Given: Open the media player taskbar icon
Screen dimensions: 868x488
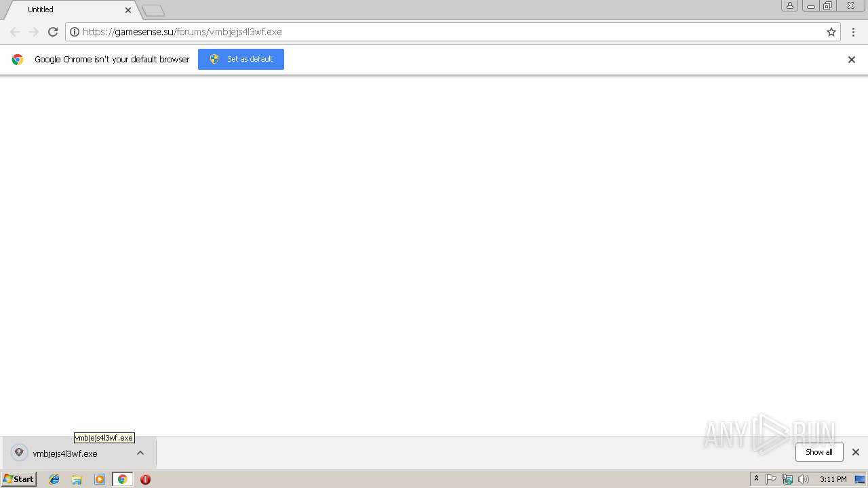Looking at the screenshot, I should pyautogui.click(x=100, y=479).
